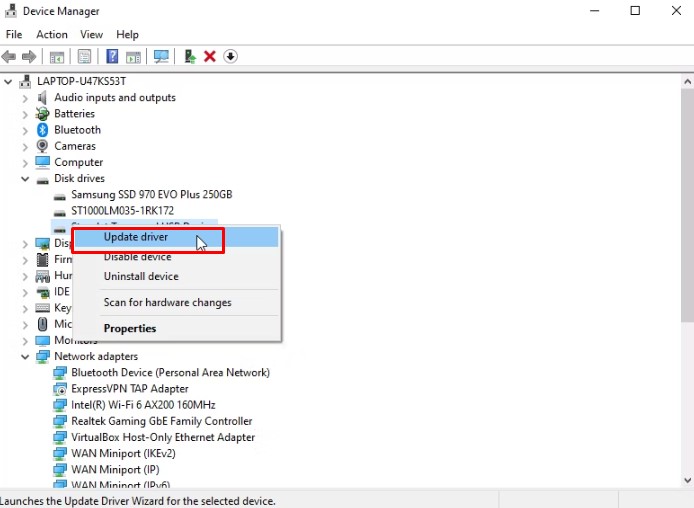This screenshot has width=694, height=508.
Task: Toggle the console tree toolbar icon
Action: (57, 57)
